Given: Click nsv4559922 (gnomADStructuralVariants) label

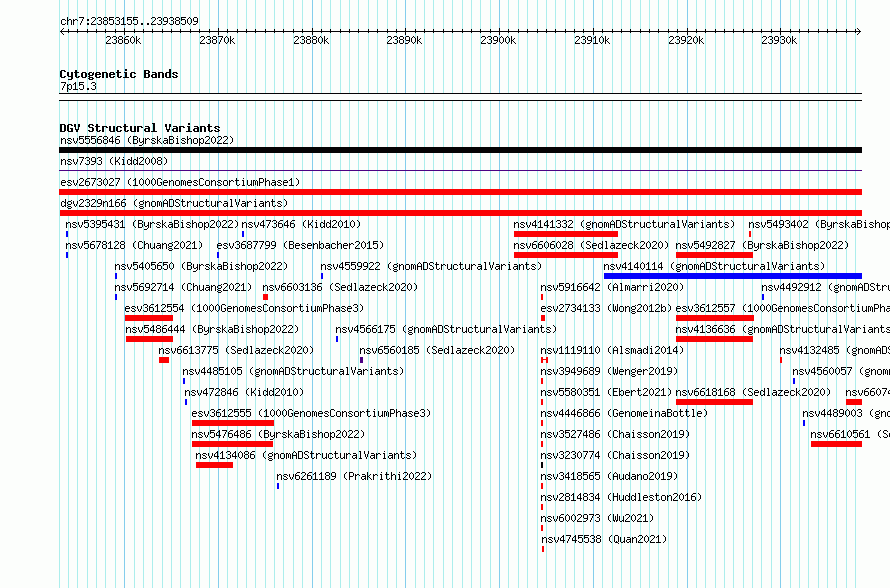Looking at the screenshot, I should coord(431,266).
